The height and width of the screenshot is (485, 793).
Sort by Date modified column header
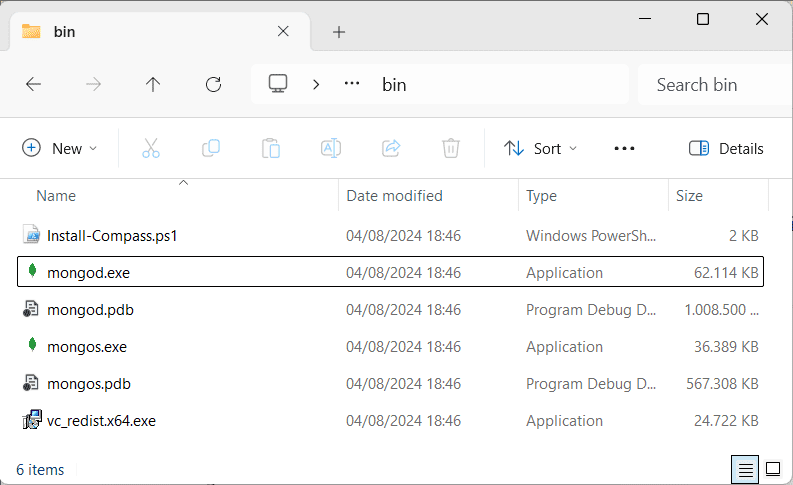(394, 196)
